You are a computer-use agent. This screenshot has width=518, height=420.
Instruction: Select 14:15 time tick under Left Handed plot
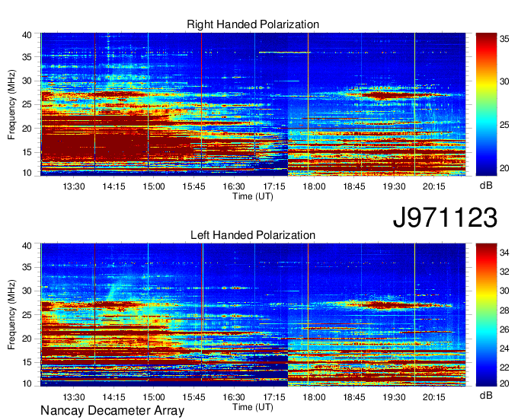[114, 397]
